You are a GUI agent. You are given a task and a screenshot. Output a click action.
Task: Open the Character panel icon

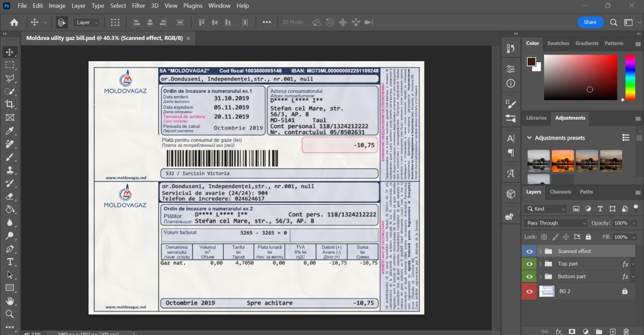510,138
